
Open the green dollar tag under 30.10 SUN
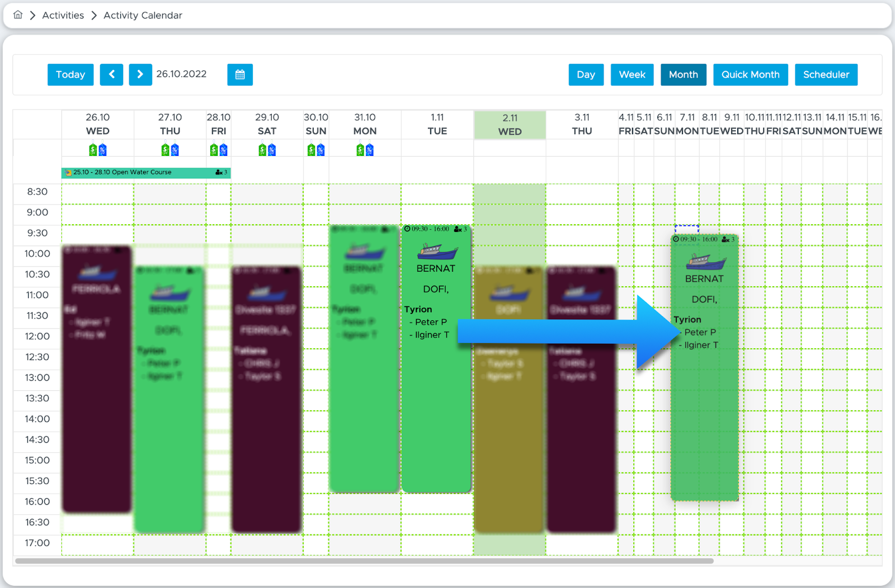(x=311, y=150)
